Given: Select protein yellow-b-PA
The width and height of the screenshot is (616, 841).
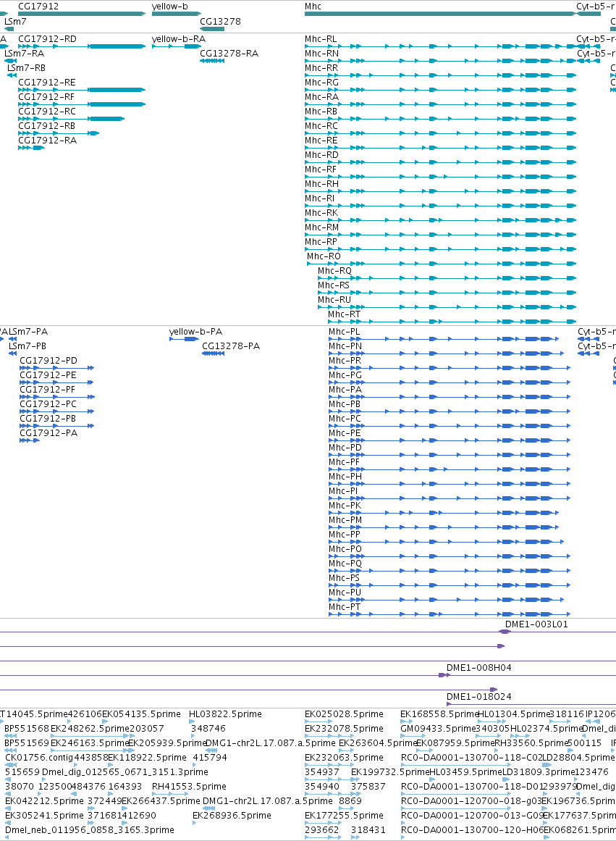Looking at the screenshot, I should click(x=195, y=332).
